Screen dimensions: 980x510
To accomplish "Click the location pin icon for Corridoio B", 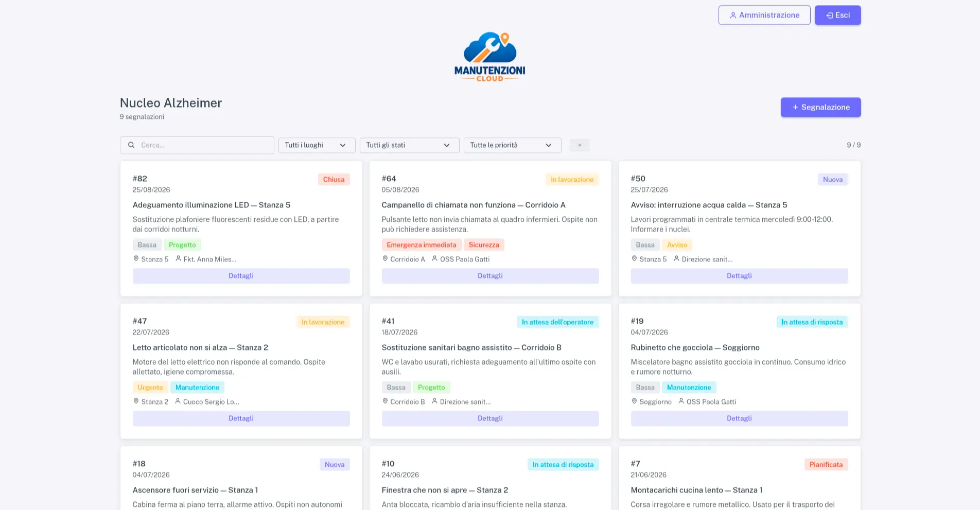I will coord(385,401).
